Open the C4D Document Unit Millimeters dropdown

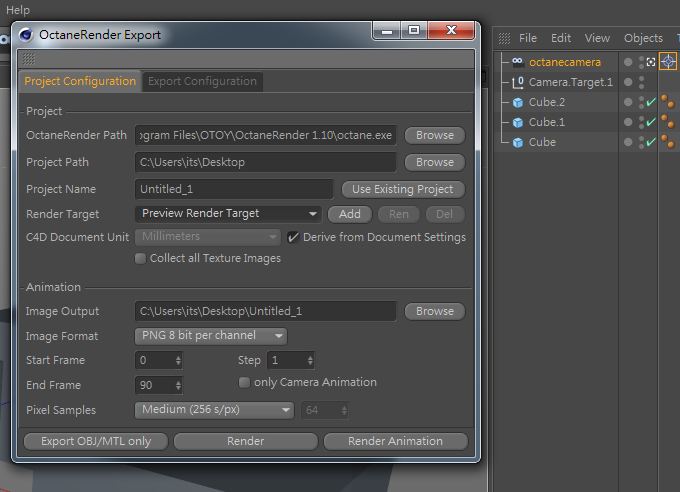[207, 237]
